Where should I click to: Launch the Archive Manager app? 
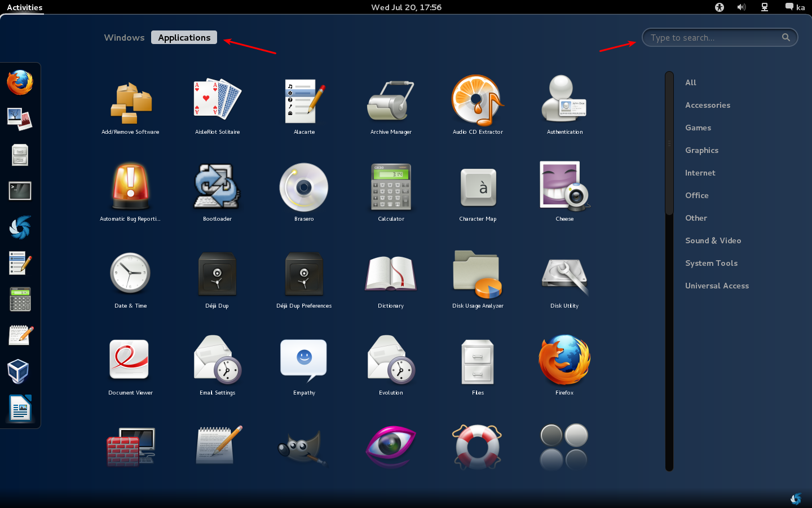[x=391, y=101]
